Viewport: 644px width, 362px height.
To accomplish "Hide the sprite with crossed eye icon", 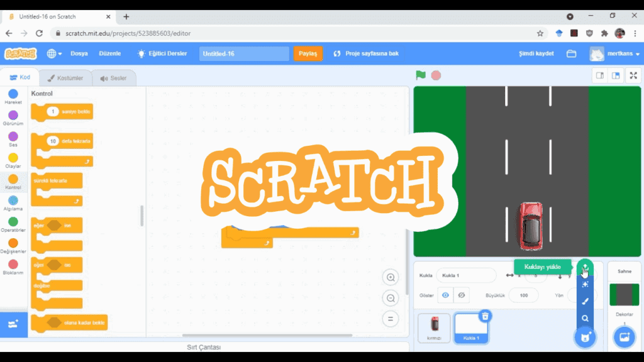I will click(x=461, y=295).
